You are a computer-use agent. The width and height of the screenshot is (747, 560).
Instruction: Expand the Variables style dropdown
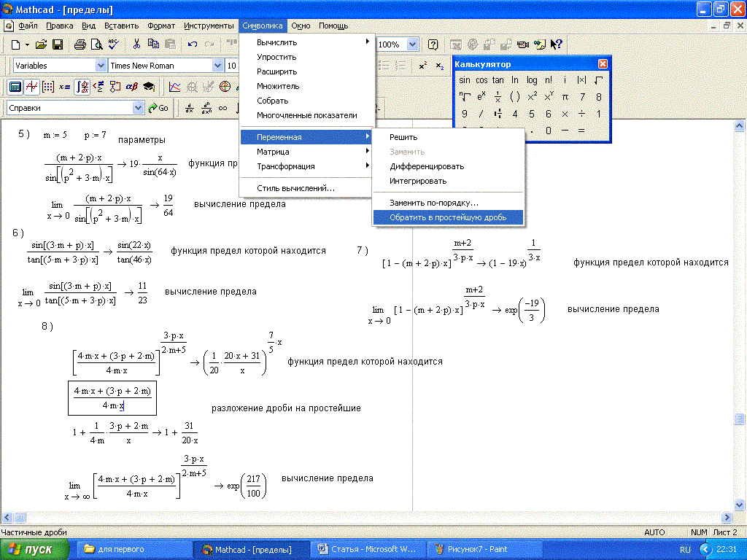tap(99, 66)
